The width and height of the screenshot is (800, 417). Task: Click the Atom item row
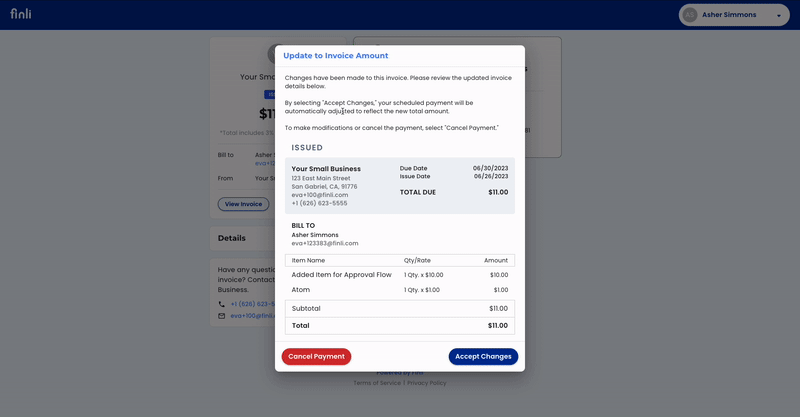point(400,289)
